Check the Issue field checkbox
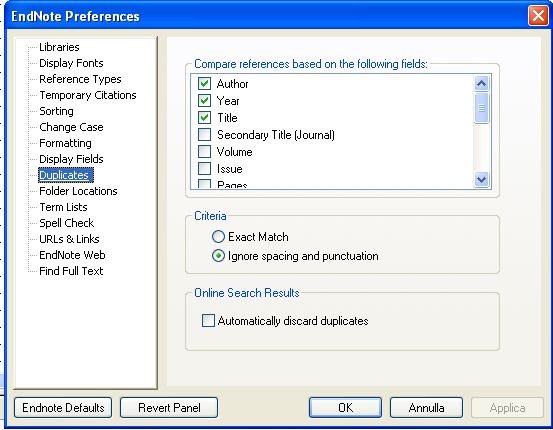This screenshot has width=553, height=430. tap(205, 169)
